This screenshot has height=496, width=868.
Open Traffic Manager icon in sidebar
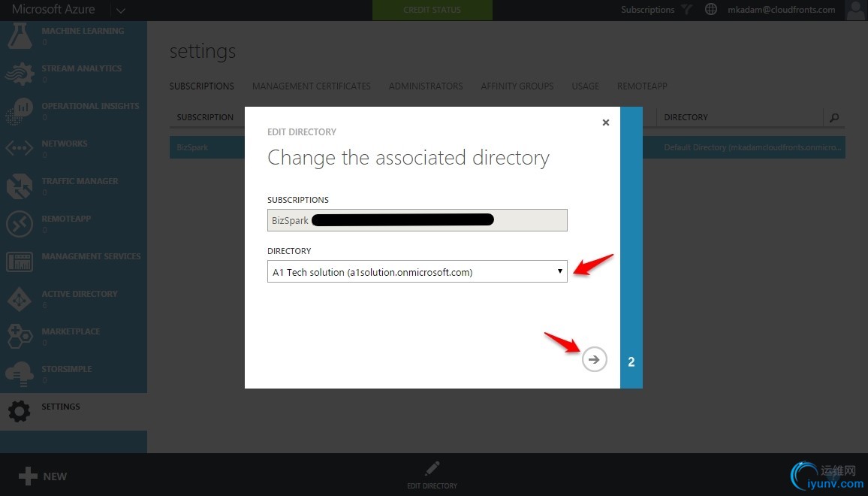point(20,186)
